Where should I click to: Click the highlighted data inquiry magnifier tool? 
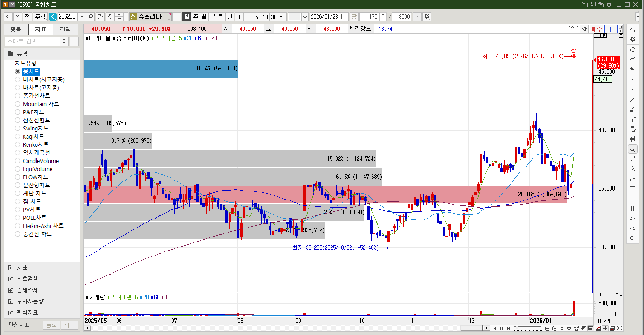coord(633,149)
